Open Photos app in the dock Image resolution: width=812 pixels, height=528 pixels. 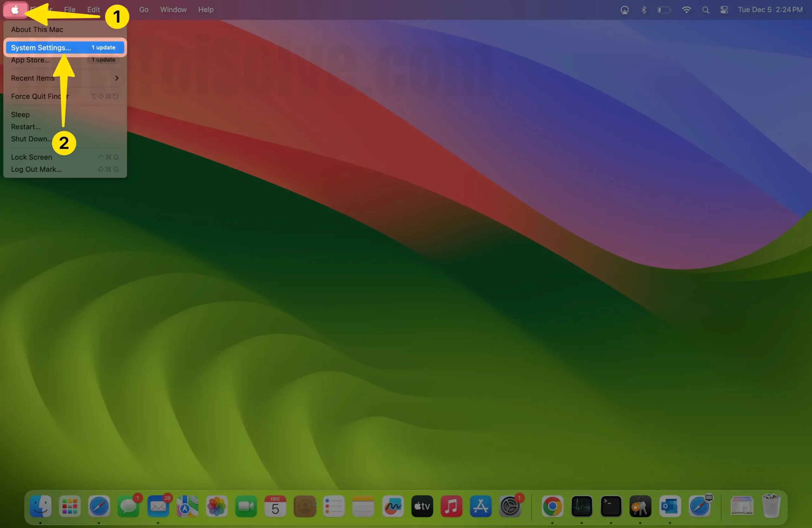[x=217, y=506]
